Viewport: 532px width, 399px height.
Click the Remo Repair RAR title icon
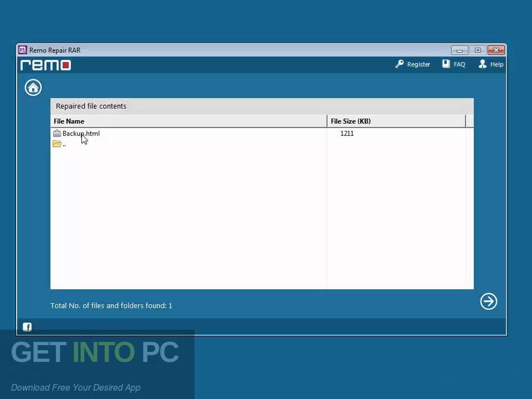coord(23,50)
